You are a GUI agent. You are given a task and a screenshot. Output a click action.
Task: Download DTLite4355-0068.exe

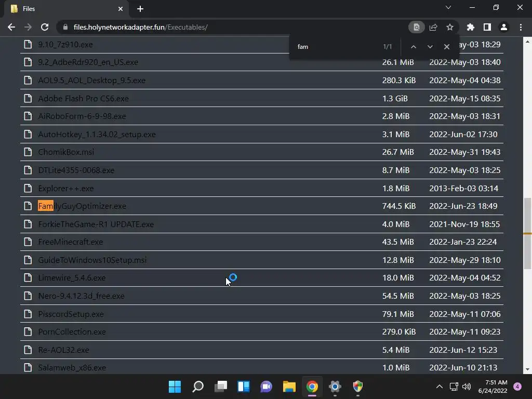76,170
